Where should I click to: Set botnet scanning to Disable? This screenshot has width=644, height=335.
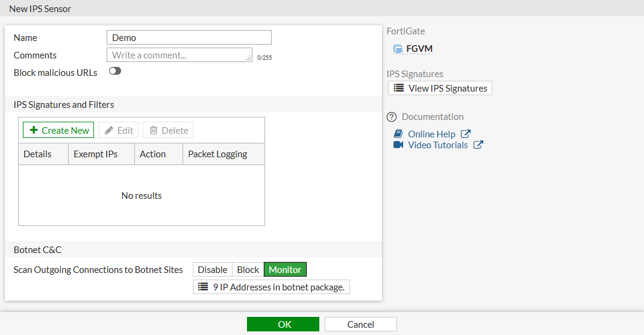pos(212,269)
